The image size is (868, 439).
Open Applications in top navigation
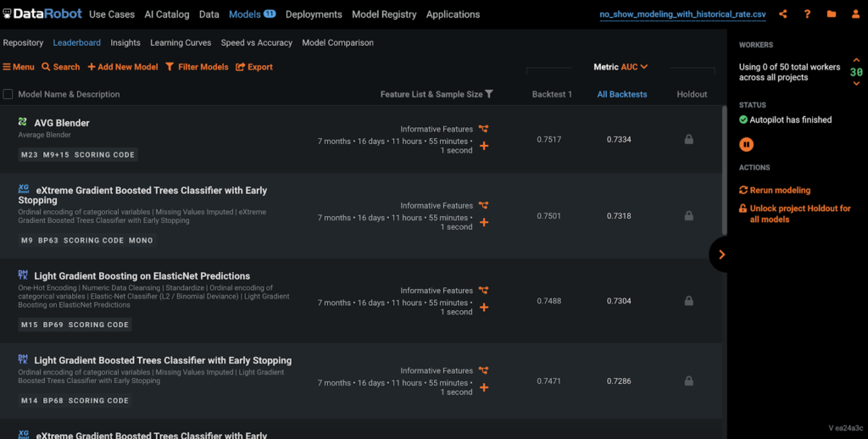coord(453,15)
